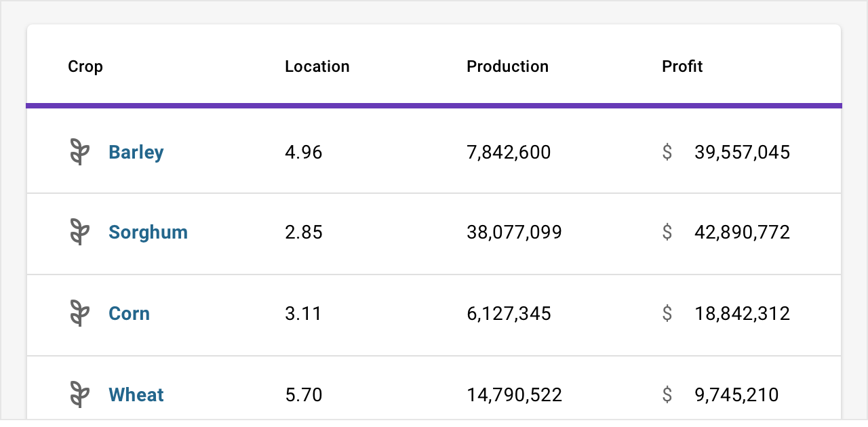868x427 pixels.
Task: Sort by the Crop column header
Action: (x=85, y=66)
